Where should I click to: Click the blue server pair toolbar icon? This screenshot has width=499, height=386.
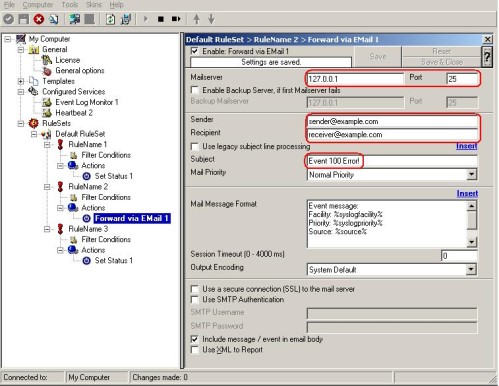click(x=126, y=19)
